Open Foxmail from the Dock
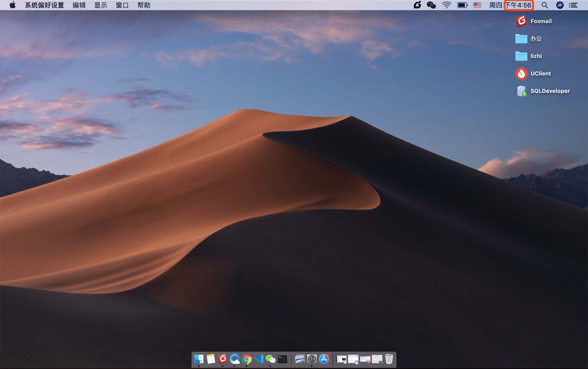588x369 pixels. click(223, 359)
